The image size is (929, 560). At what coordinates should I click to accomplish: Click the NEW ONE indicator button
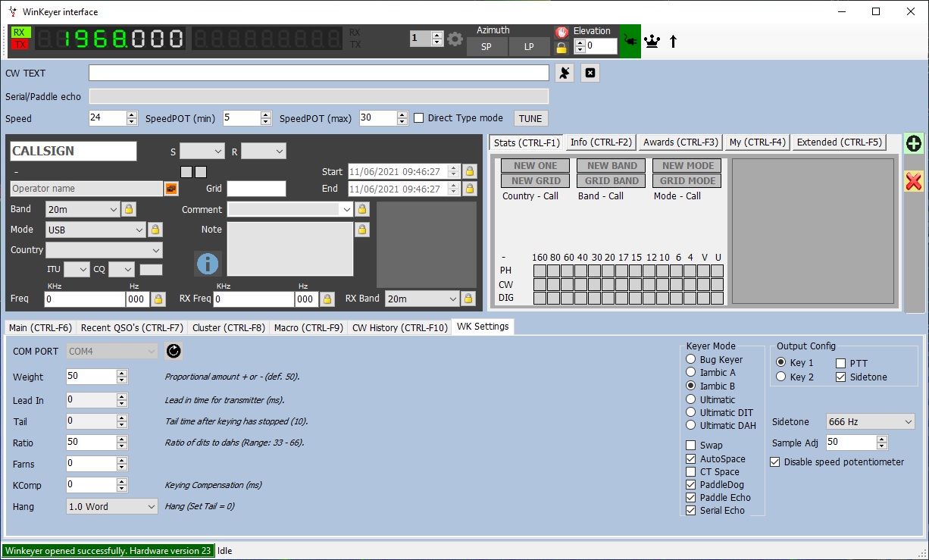click(x=535, y=166)
